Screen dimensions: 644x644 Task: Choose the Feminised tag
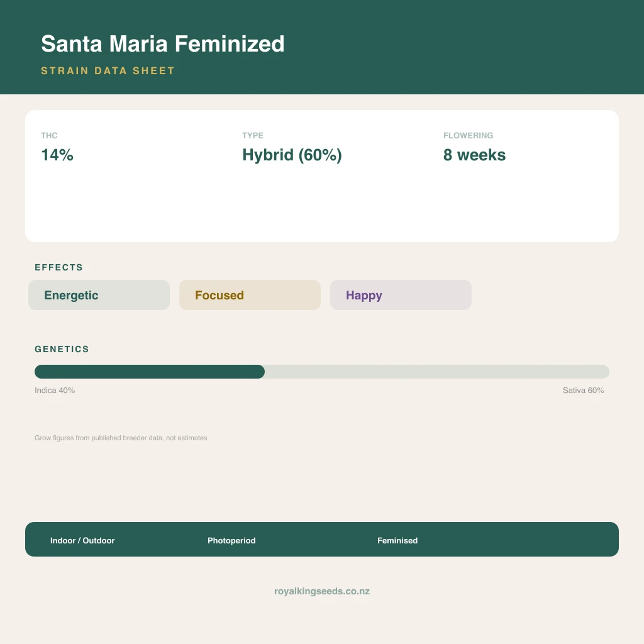[397, 540]
